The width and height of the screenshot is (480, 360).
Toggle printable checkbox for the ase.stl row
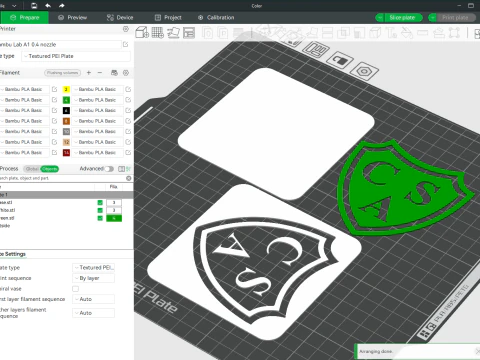(100, 202)
